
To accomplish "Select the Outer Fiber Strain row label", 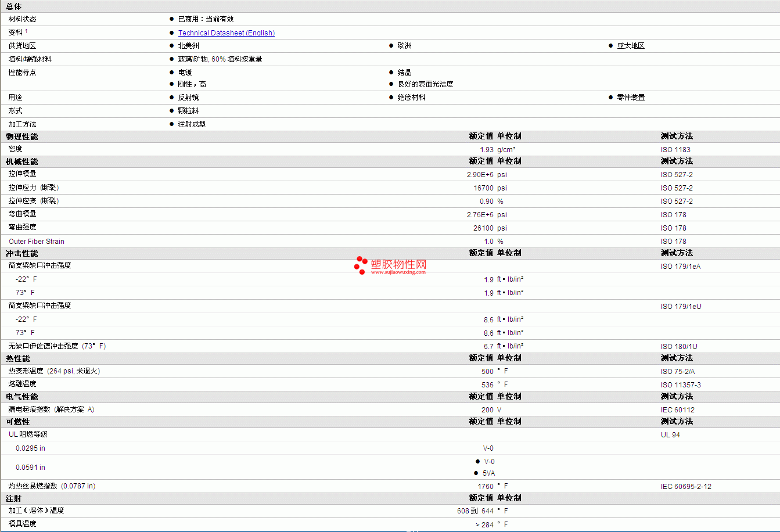I will (x=37, y=242).
